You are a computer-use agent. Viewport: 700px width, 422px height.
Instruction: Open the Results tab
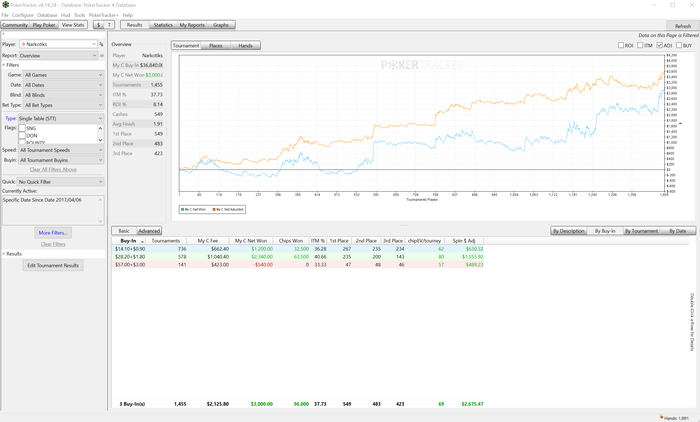click(134, 25)
